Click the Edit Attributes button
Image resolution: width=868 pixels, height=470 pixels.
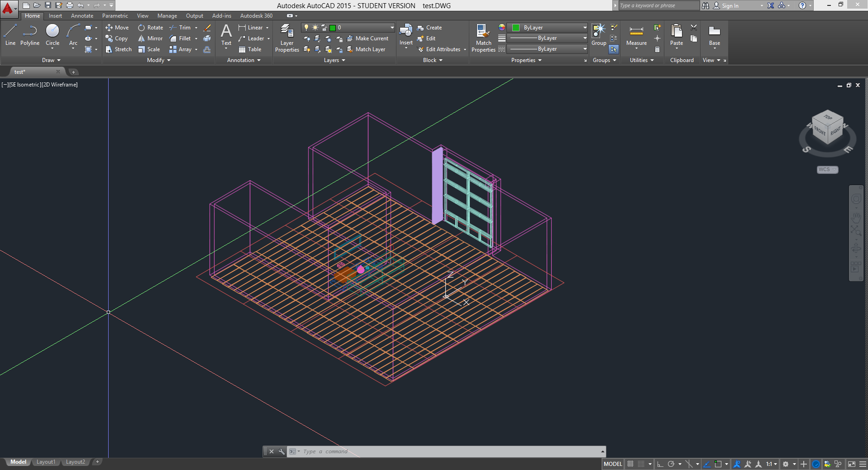click(441, 49)
